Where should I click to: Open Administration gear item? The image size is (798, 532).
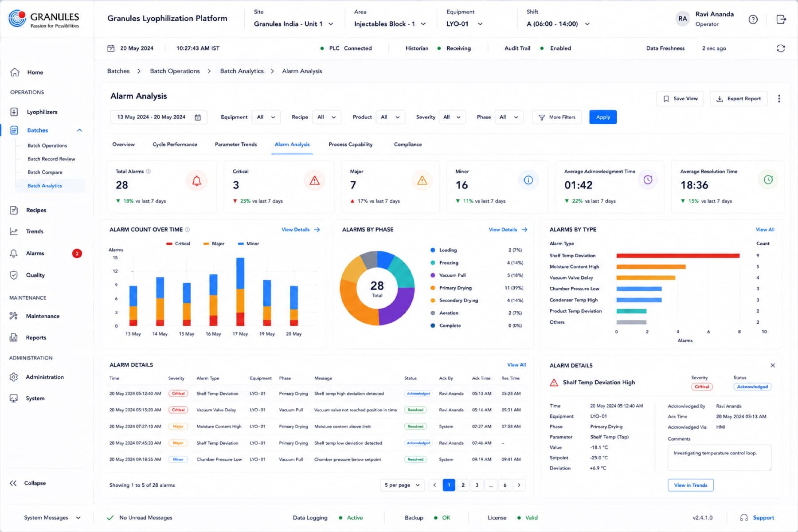point(44,377)
